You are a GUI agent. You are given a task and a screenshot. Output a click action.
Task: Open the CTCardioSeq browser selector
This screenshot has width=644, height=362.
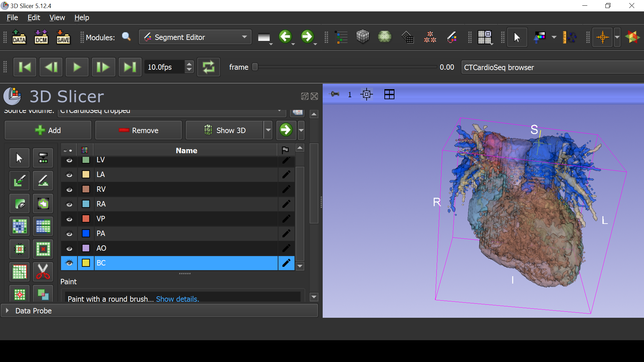(x=552, y=67)
